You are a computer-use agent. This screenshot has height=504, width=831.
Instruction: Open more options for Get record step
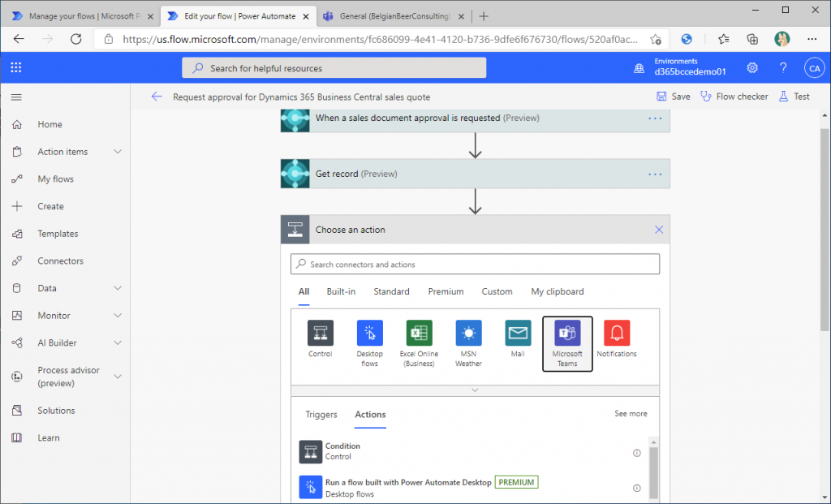655,174
